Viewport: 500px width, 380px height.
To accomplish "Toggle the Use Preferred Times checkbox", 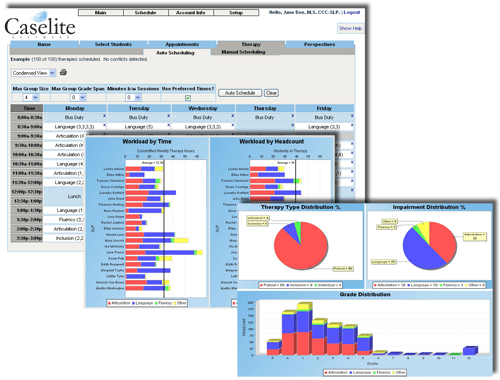I will tap(188, 98).
